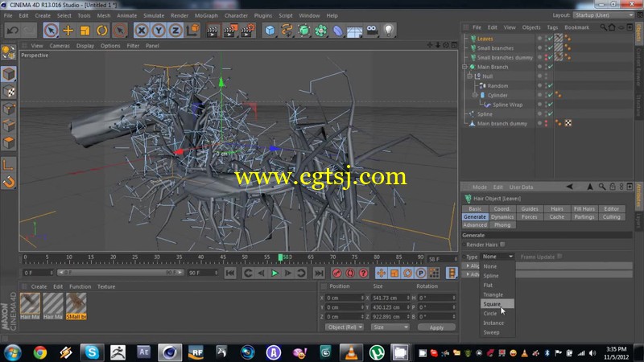The image size is (644, 362).
Task: Open the Phong tab
Action: [502, 225]
